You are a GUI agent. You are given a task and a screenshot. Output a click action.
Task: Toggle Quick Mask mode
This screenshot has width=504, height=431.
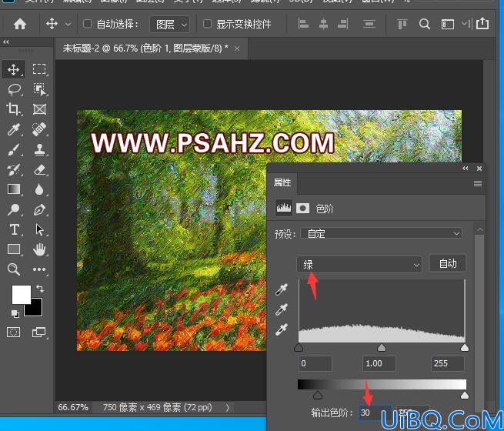pyautogui.click(x=14, y=332)
